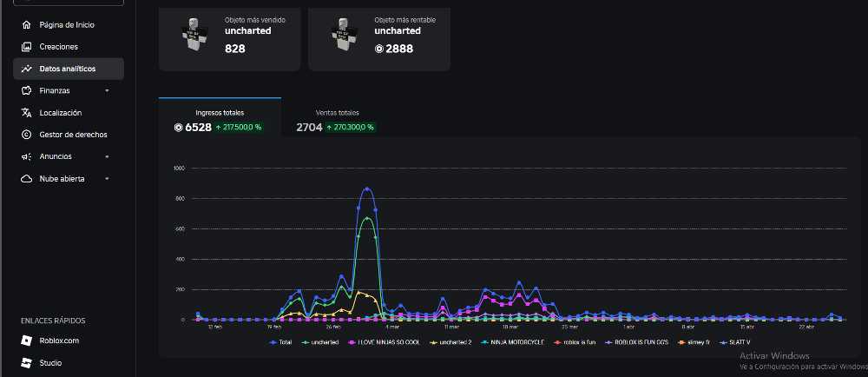
Task: Toggle NINJA MOTORCYCLE legend series
Action: tap(513, 342)
